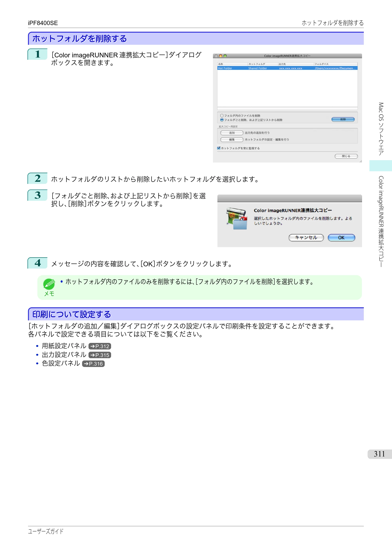This screenshot has height=554, width=392.
Task: Select the Hot Folder list row
Action: tap(287, 68)
